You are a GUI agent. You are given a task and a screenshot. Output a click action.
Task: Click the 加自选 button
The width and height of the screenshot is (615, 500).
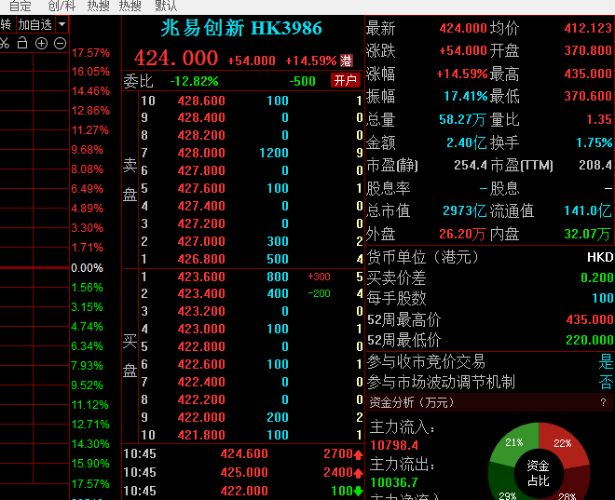35,25
